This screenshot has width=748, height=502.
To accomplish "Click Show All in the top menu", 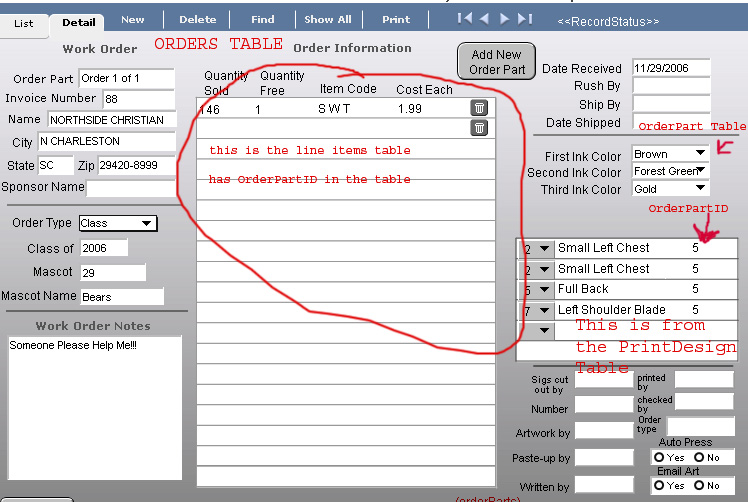I will click(x=328, y=19).
